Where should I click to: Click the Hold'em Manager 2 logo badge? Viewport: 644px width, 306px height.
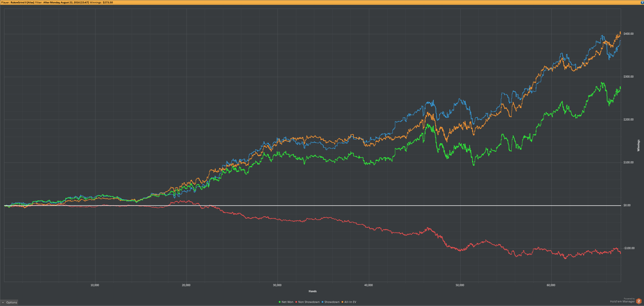639,301
